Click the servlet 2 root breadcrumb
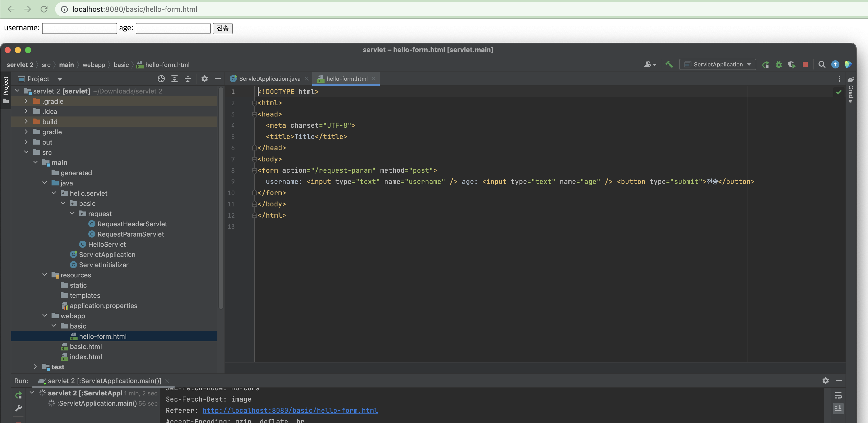 click(20, 64)
